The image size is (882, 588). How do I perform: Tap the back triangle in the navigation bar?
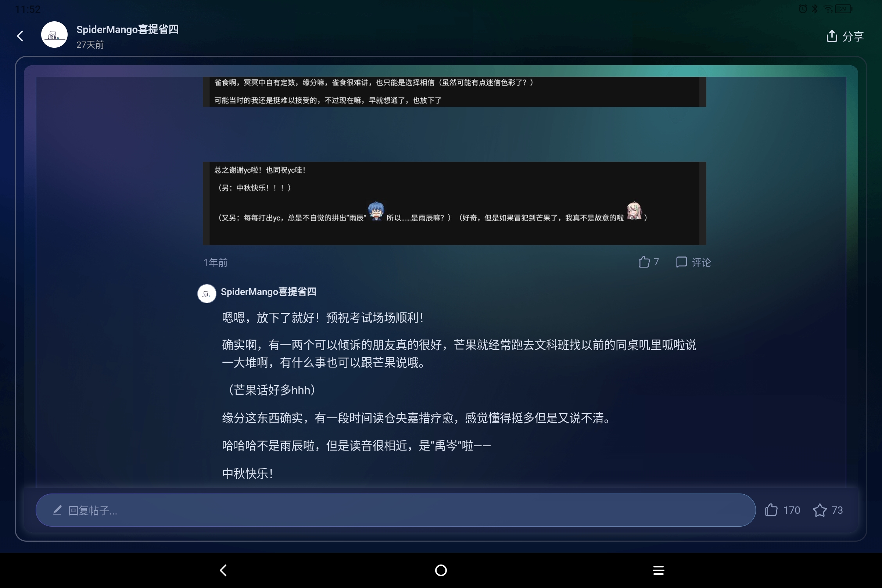(x=223, y=570)
